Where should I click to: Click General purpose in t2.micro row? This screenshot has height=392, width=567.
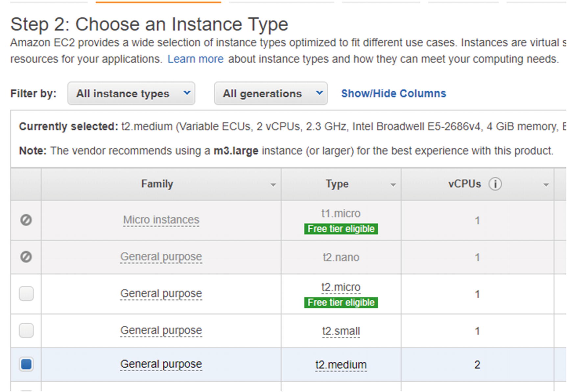[x=161, y=293]
